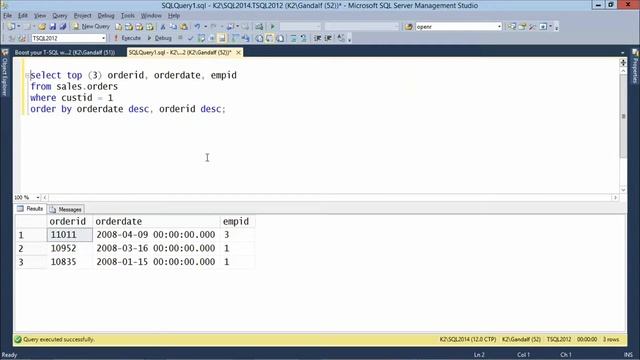640x360 pixels.
Task: Open the File menu
Action: pyautogui.click(x=7, y=16)
